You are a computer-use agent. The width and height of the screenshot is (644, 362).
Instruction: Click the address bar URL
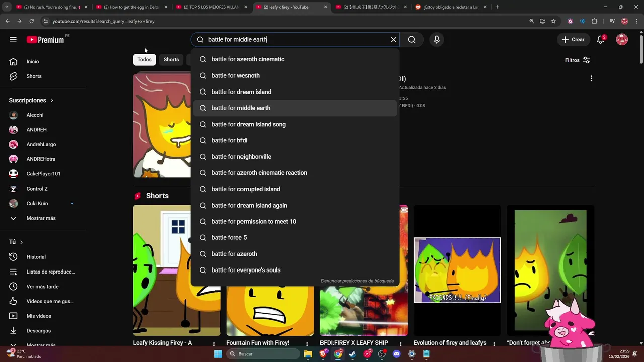pyautogui.click(x=104, y=21)
